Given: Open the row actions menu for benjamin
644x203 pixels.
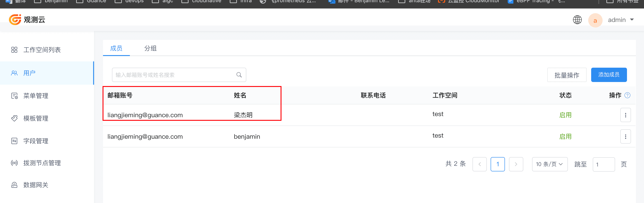Looking at the screenshot, I should [625, 136].
